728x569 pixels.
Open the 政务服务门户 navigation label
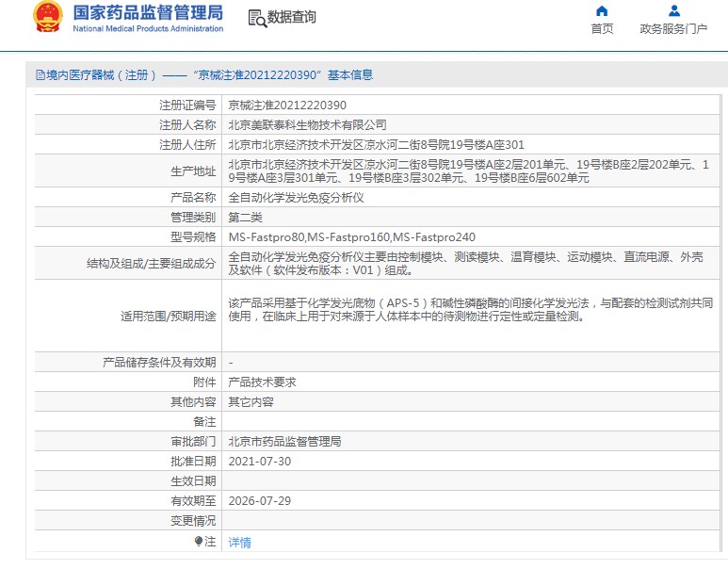coord(673,29)
